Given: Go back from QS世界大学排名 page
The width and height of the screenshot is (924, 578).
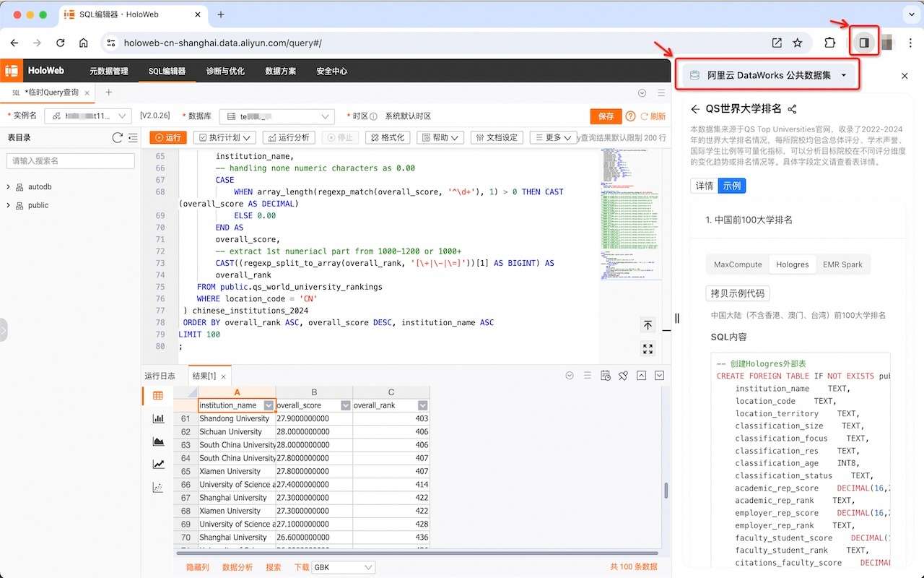Looking at the screenshot, I should point(695,109).
